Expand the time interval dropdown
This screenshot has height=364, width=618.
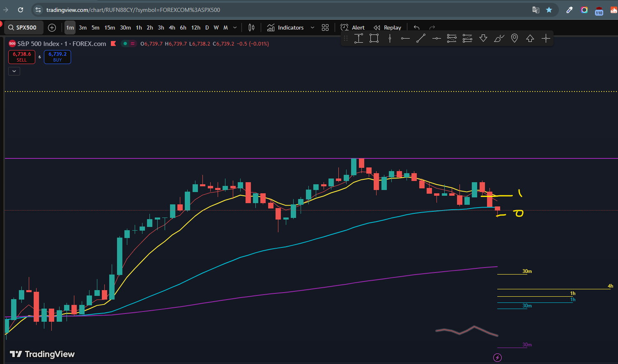(x=235, y=27)
